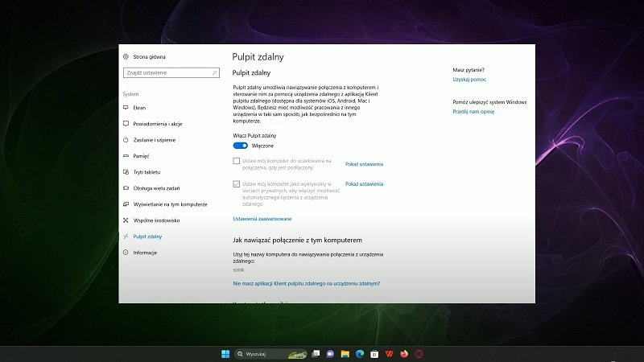Click the Strona główna home gear icon
Screen dimensions: 644x362
[126, 56]
